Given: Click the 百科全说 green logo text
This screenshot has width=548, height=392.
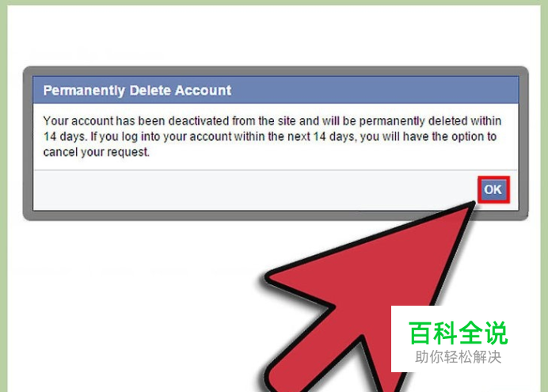Looking at the screenshot, I should pyautogui.click(x=458, y=333).
